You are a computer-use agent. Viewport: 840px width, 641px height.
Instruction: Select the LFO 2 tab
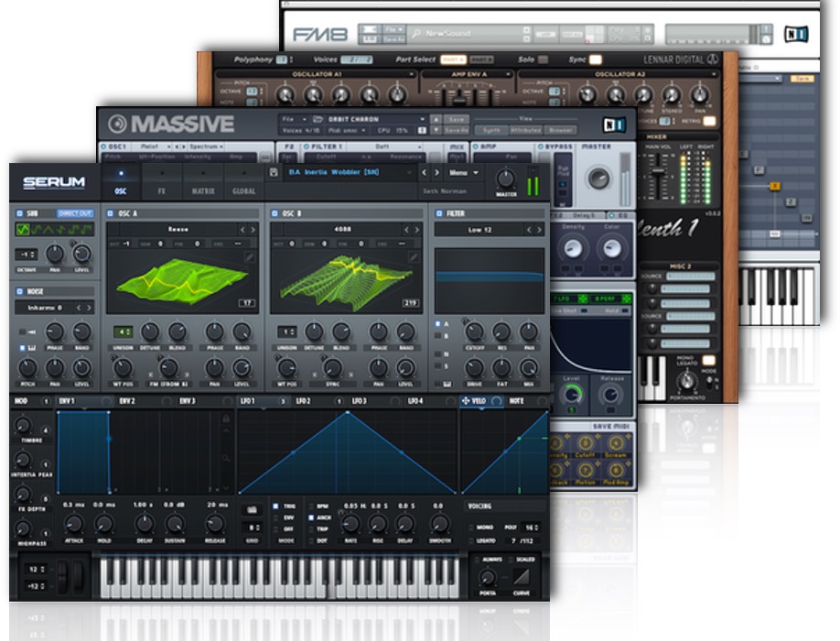coord(305,401)
